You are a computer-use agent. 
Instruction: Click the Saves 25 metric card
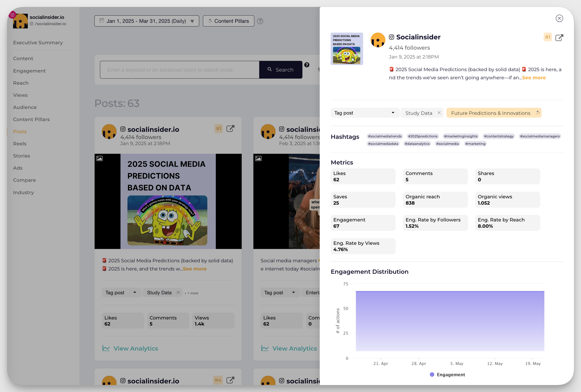pos(363,199)
